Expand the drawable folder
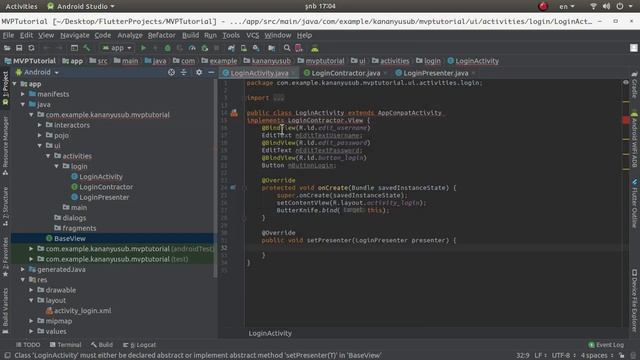Screen dimensions: 640x360 coord(31,290)
